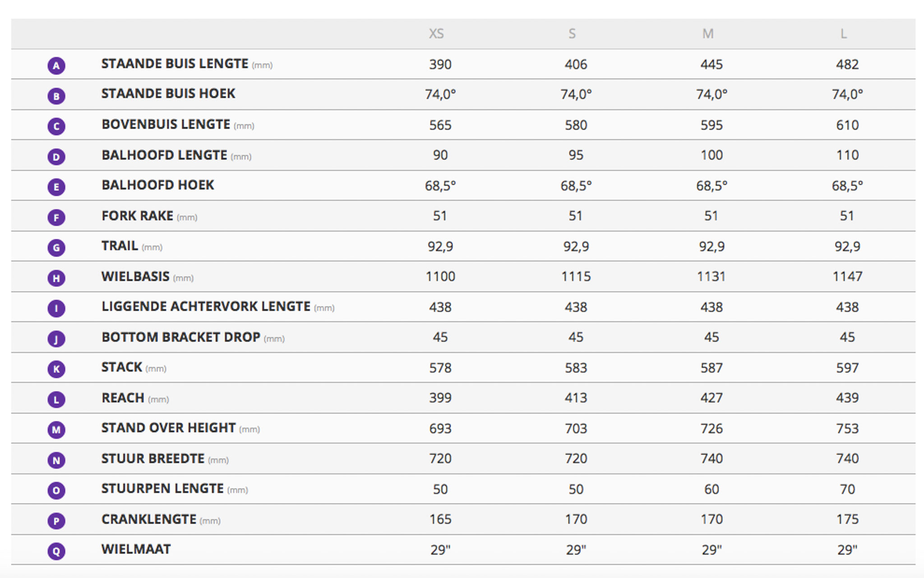
Task: Select the purple E badge for Balhoofd Hoek
Action: (56, 186)
